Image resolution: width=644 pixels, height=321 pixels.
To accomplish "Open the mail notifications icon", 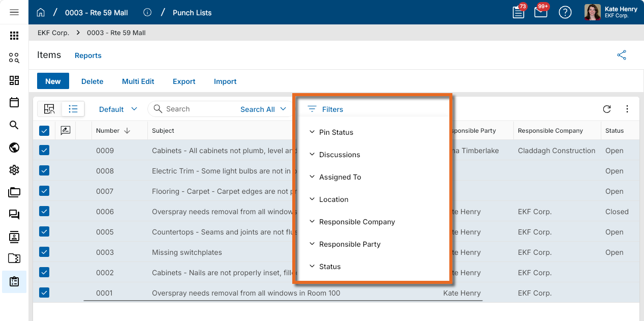I will pos(541,12).
